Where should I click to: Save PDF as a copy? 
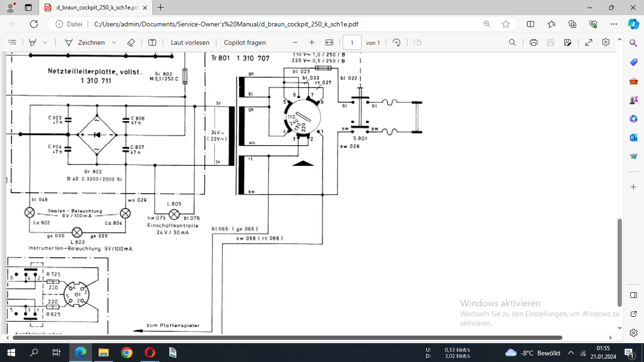coord(568,42)
